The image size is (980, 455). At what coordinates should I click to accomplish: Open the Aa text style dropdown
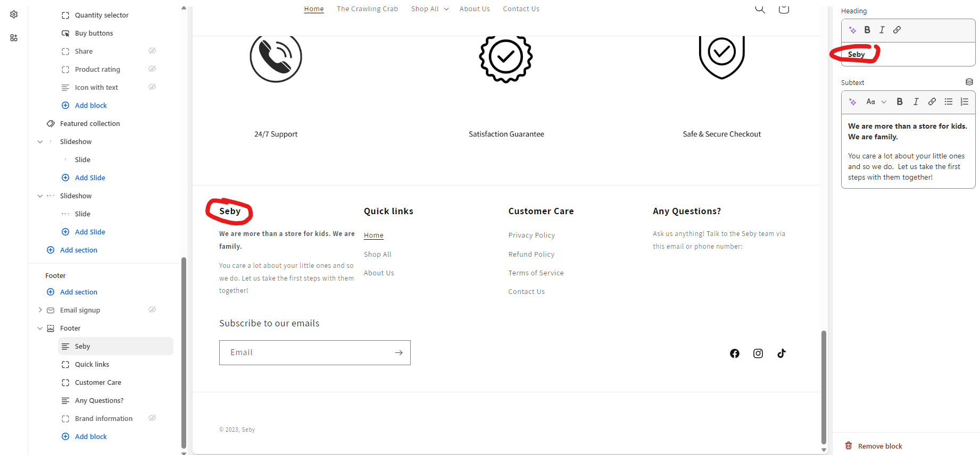pyautogui.click(x=876, y=102)
